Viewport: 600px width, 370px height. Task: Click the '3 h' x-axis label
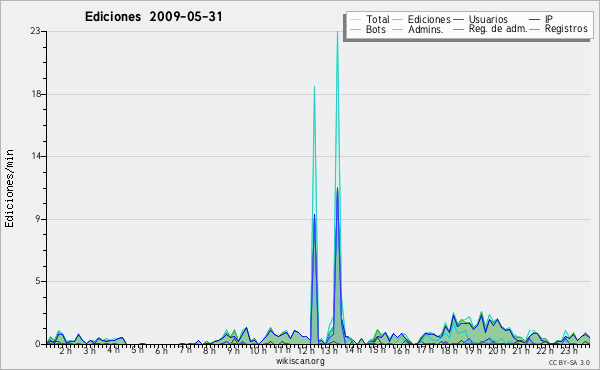pyautogui.click(x=90, y=350)
